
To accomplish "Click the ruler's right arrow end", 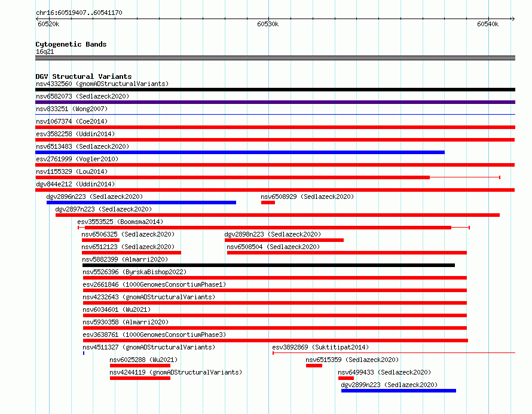I will pos(513,19).
